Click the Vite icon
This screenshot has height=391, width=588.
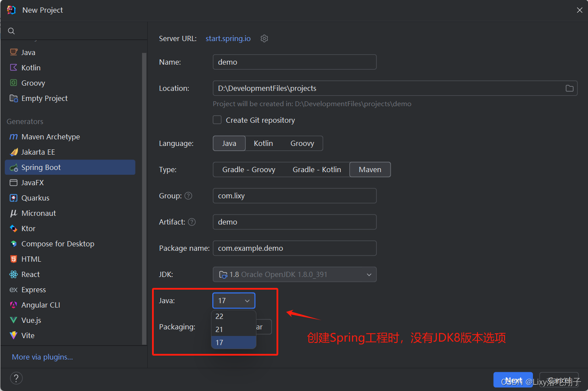(x=14, y=336)
